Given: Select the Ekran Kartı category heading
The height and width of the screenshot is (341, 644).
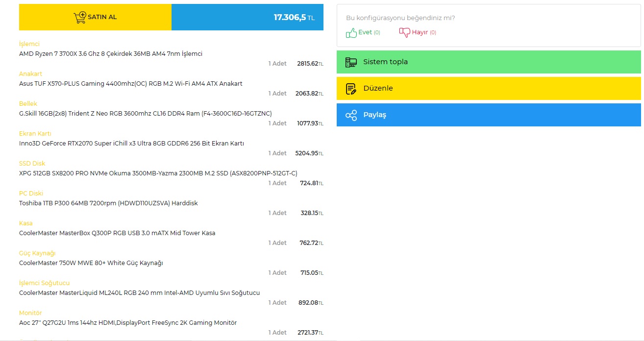Looking at the screenshot, I should point(35,133).
